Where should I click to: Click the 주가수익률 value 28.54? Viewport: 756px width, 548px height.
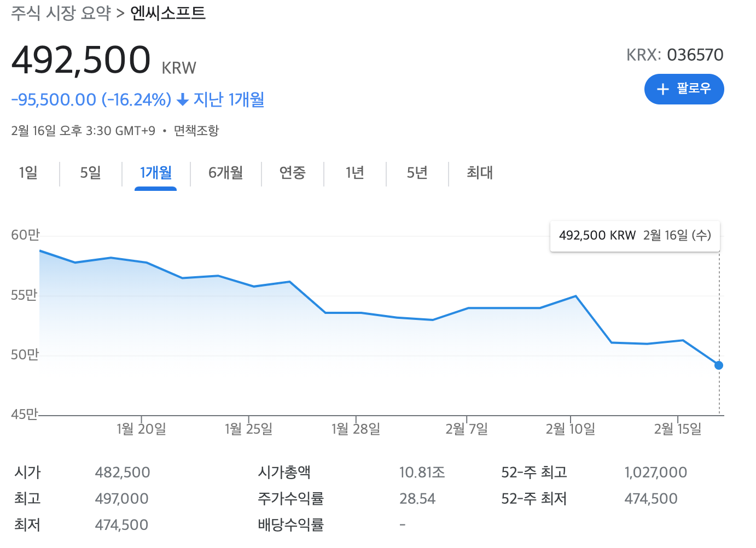point(417,499)
